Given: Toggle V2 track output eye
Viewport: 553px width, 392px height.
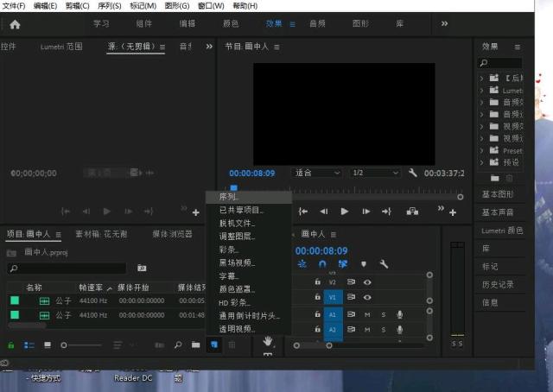Looking at the screenshot, I should point(367,282).
